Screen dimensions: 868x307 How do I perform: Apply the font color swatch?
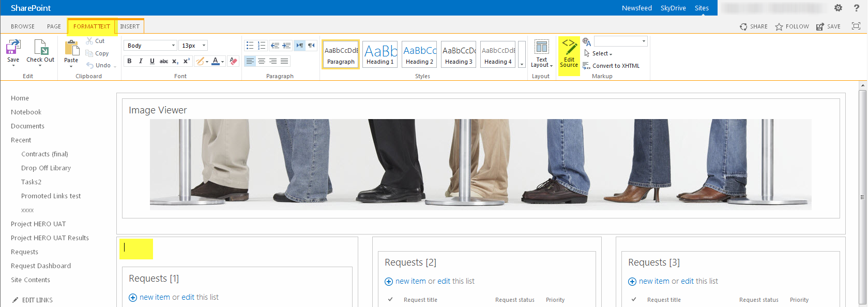(x=216, y=61)
